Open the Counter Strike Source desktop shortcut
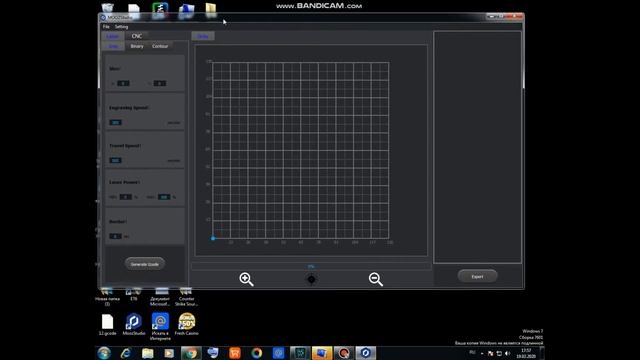 pos(186,297)
